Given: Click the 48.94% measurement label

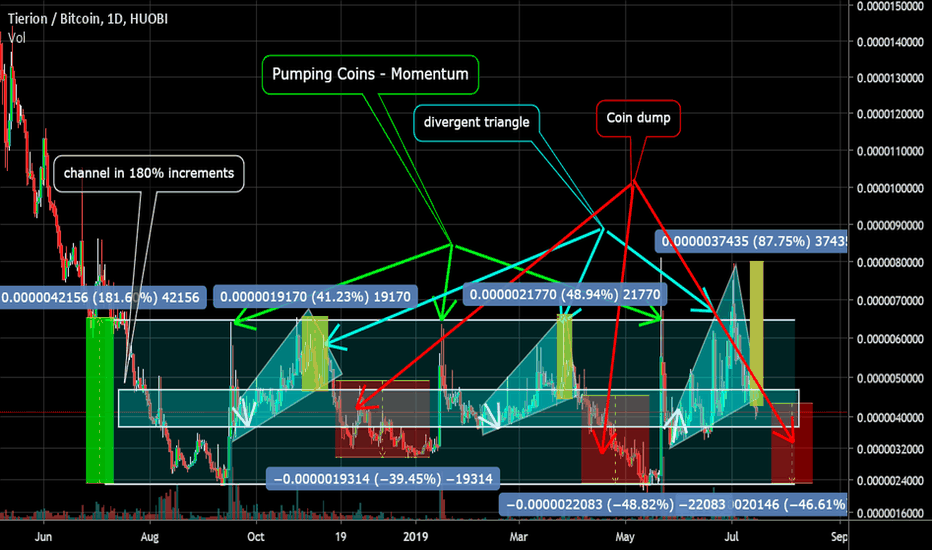Looking at the screenshot, I should pyautogui.click(x=565, y=294).
